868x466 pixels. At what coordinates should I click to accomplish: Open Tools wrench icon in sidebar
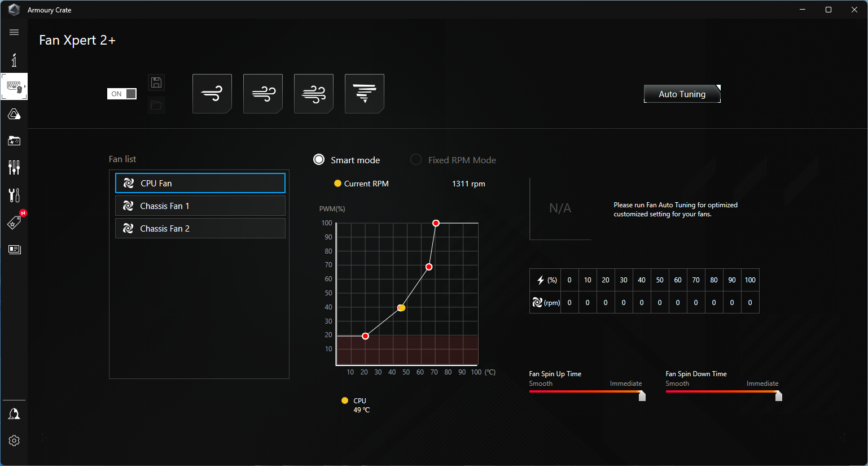click(x=14, y=195)
